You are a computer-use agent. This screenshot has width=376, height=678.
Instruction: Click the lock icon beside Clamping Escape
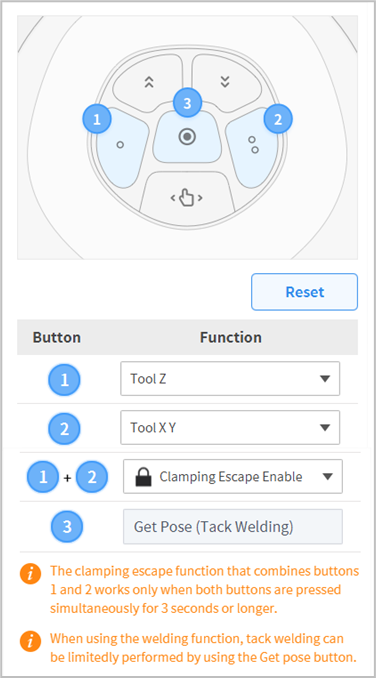tap(143, 477)
